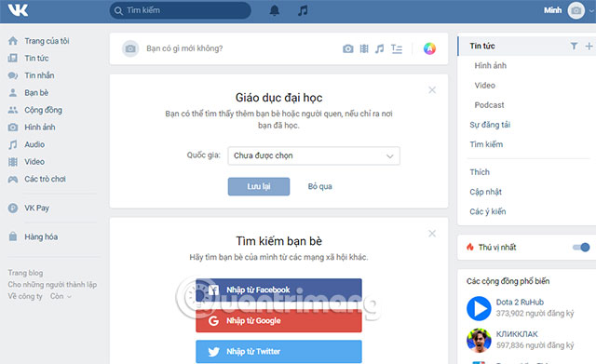This screenshot has width=596, height=364.
Task: Open the Hình ảnh camera icon in left sidebar
Action: [x=13, y=127]
